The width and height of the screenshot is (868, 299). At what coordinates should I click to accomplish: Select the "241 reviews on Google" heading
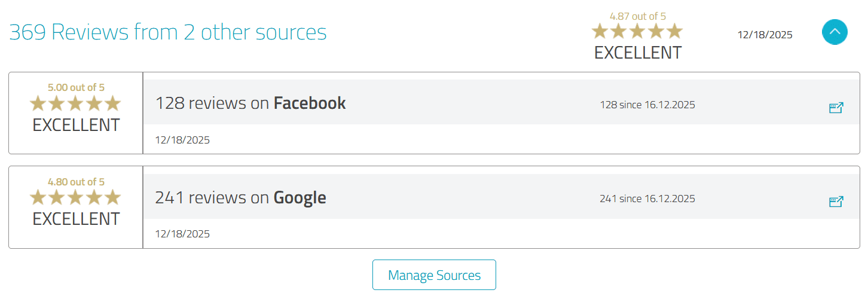pyautogui.click(x=240, y=197)
